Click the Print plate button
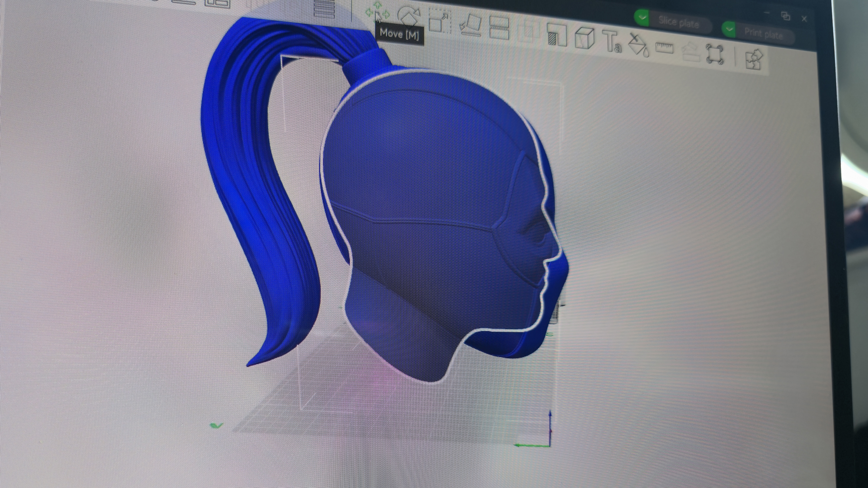The width and height of the screenshot is (868, 488). click(x=764, y=34)
